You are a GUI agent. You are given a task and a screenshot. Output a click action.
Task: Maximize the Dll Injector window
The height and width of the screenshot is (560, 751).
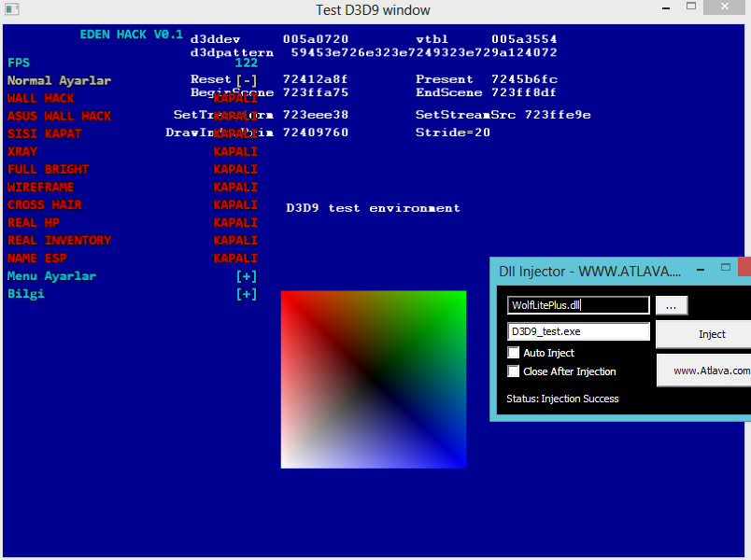pos(726,267)
